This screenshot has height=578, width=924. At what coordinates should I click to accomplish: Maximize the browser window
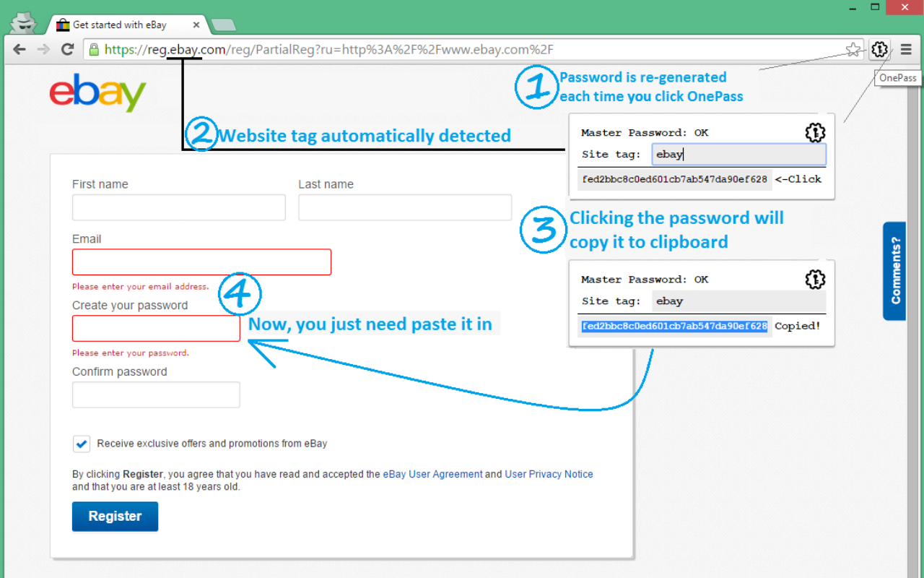[875, 7]
